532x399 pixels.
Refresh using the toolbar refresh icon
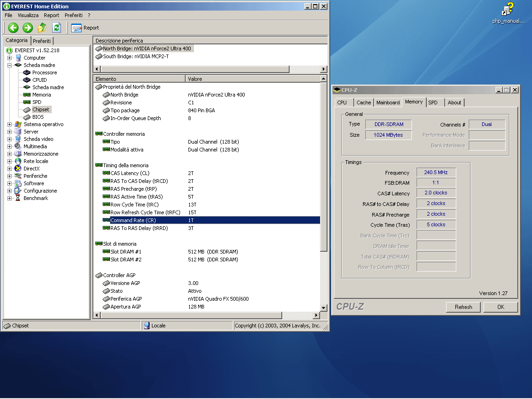[x=57, y=28]
